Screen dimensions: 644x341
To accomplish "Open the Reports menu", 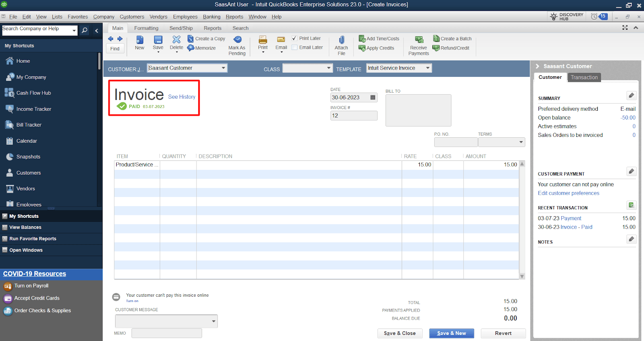I will [234, 17].
